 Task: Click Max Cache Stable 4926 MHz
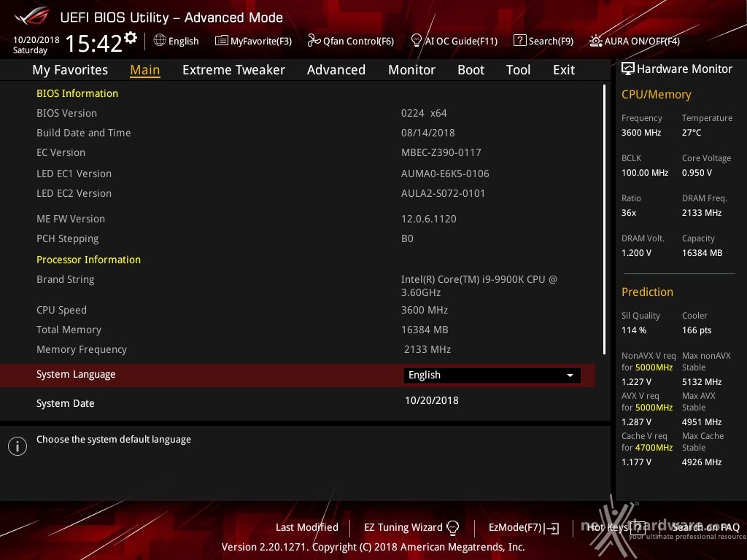[x=702, y=462]
